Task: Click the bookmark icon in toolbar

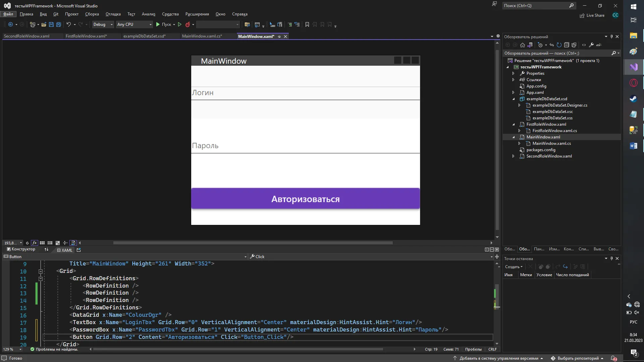Action: click(307, 24)
